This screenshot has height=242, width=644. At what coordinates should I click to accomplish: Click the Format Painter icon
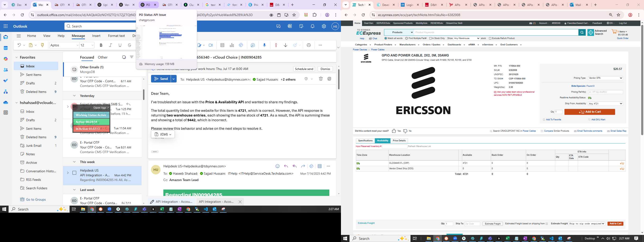click(x=42, y=45)
